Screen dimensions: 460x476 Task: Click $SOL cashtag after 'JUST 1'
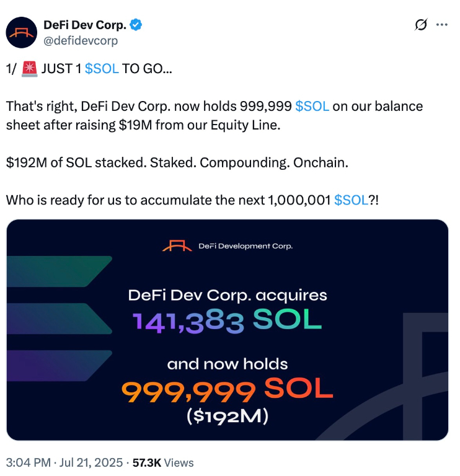pyautogui.click(x=102, y=69)
